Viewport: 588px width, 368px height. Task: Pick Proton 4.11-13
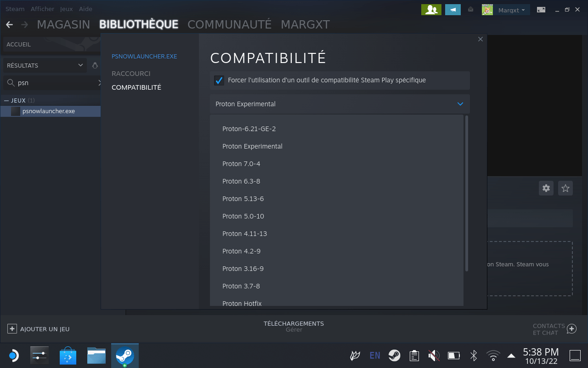[337, 234]
